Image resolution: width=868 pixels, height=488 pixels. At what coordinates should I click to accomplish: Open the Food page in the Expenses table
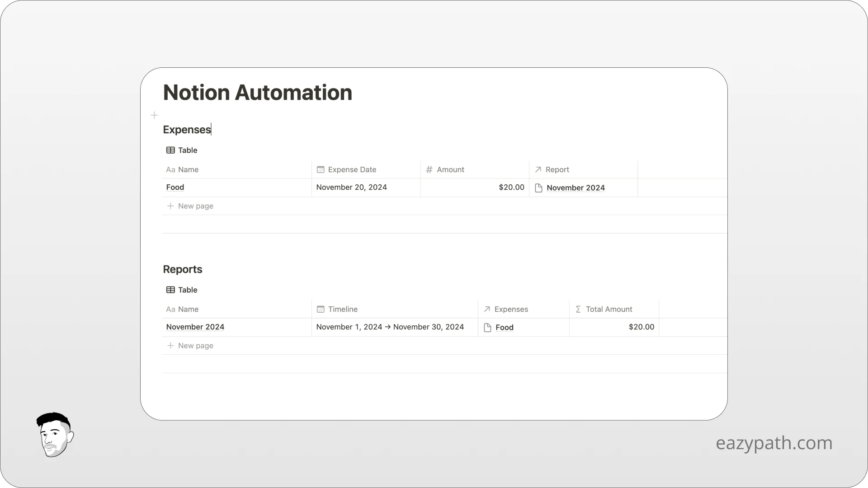175,187
